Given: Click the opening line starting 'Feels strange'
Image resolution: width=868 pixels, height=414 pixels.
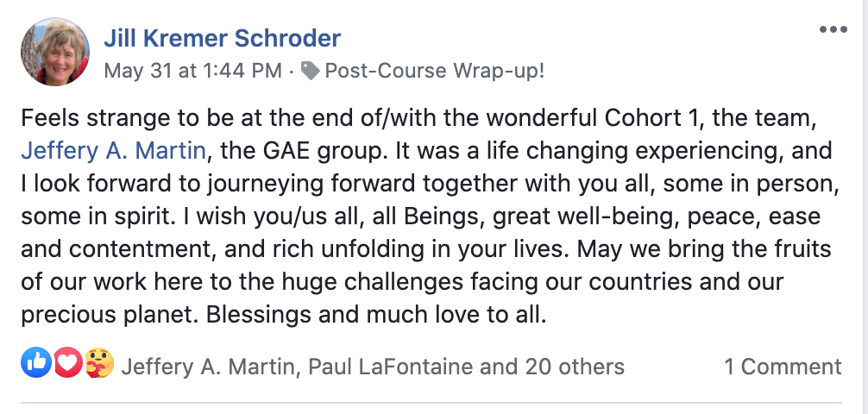Looking at the screenshot, I should [x=419, y=118].
